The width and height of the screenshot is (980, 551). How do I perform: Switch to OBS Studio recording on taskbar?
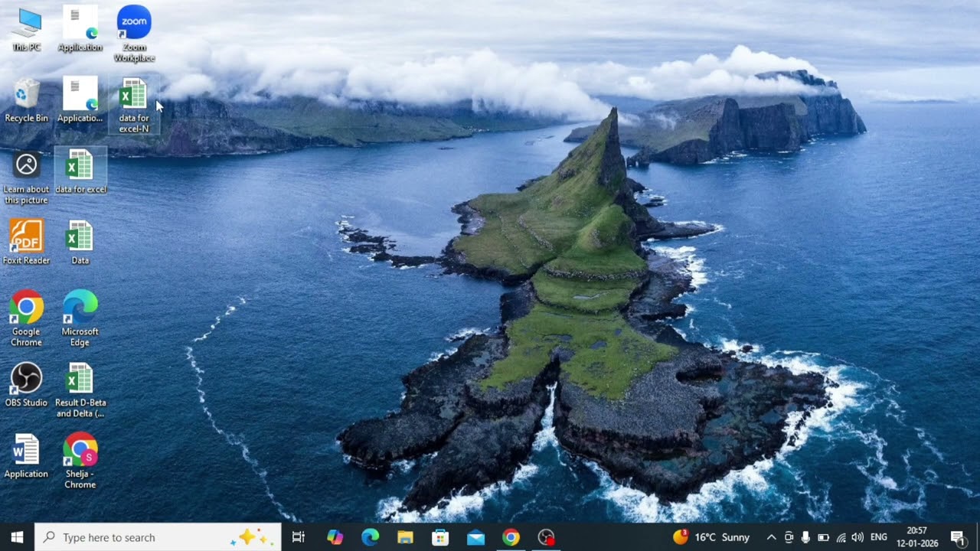coord(546,537)
